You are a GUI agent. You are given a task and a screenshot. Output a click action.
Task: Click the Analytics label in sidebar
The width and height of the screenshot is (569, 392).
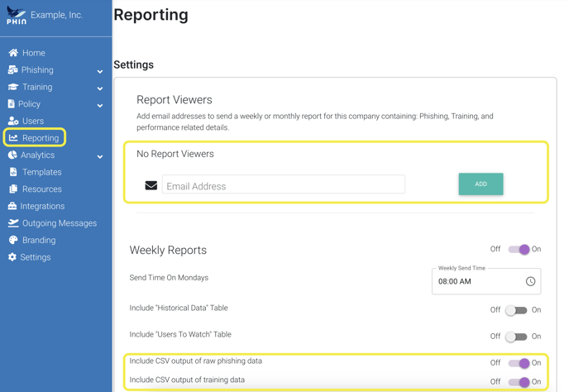(38, 155)
